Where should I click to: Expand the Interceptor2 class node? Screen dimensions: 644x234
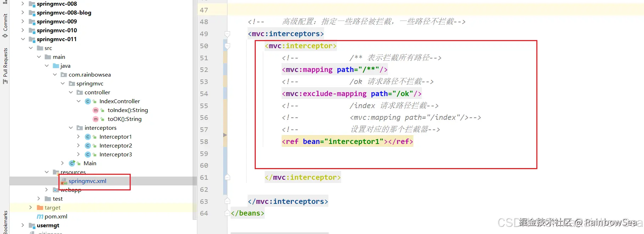[x=79, y=146]
